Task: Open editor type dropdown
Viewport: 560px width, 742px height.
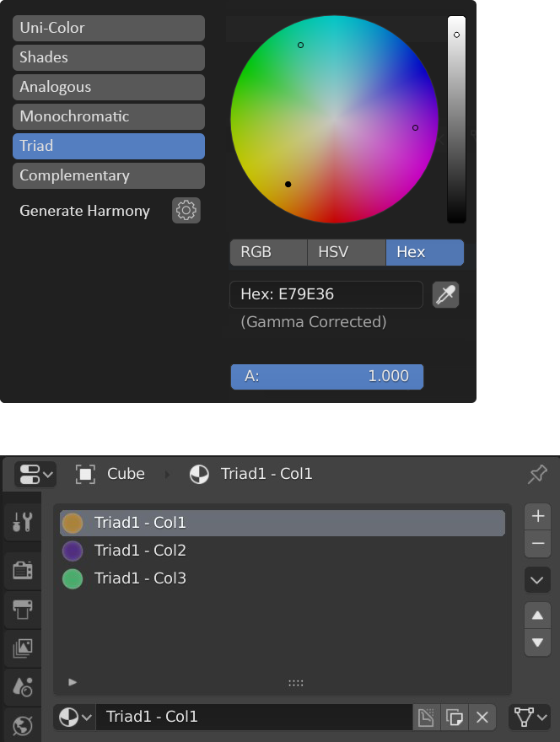Action: click(35, 474)
